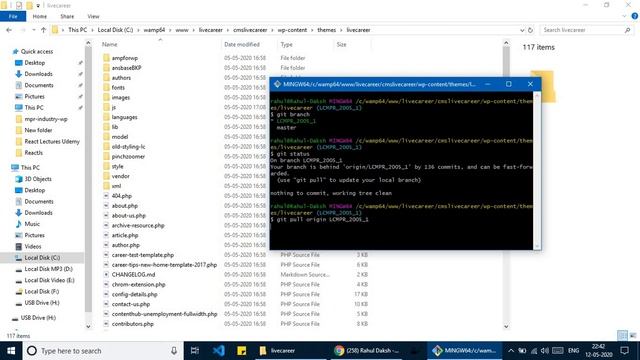Select the CHANGELOG.md file
Image resolution: width=640 pixels, height=360 pixels.
pyautogui.click(x=133, y=275)
